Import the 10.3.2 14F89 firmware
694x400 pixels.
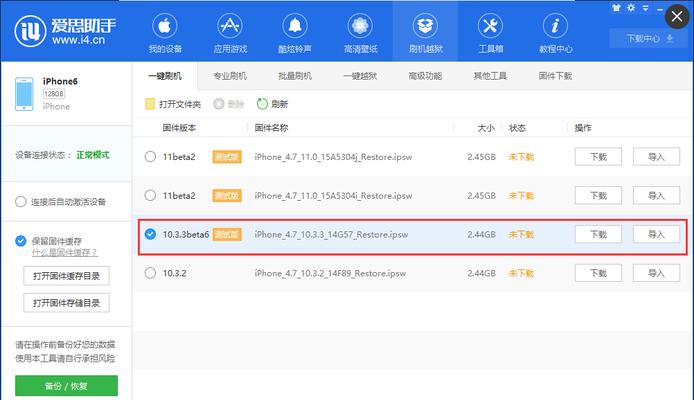point(656,273)
